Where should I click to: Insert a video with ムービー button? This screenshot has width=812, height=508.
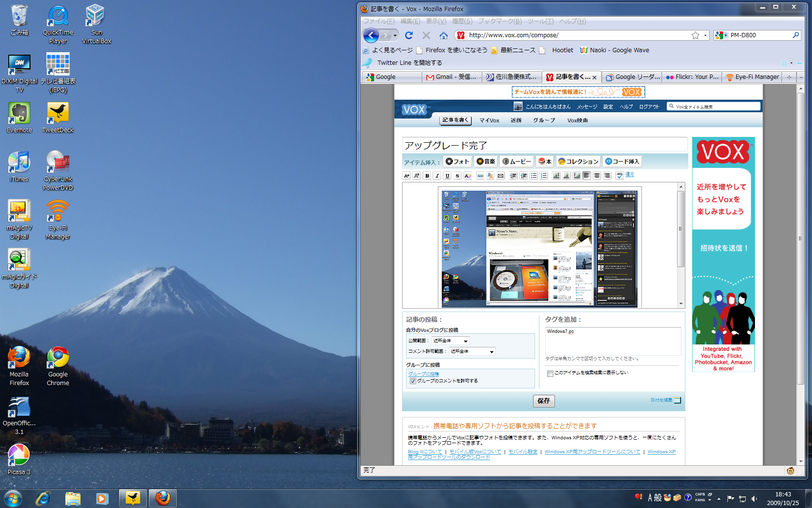coord(517,162)
